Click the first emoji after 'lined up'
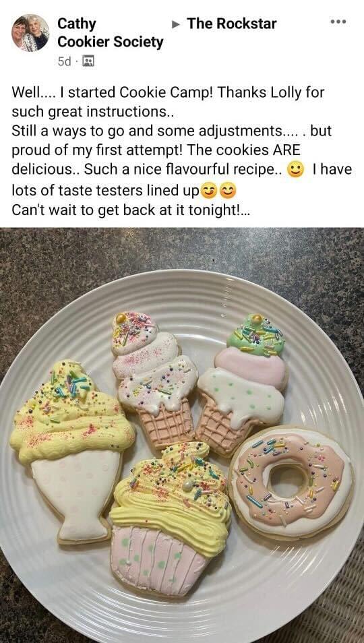The height and width of the screenshot is (643, 364). [209, 191]
